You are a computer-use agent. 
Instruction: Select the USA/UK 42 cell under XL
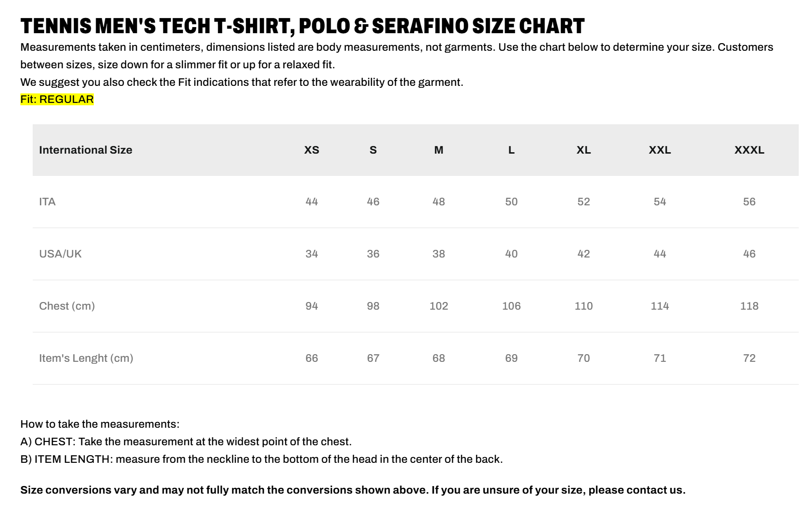pyautogui.click(x=584, y=254)
